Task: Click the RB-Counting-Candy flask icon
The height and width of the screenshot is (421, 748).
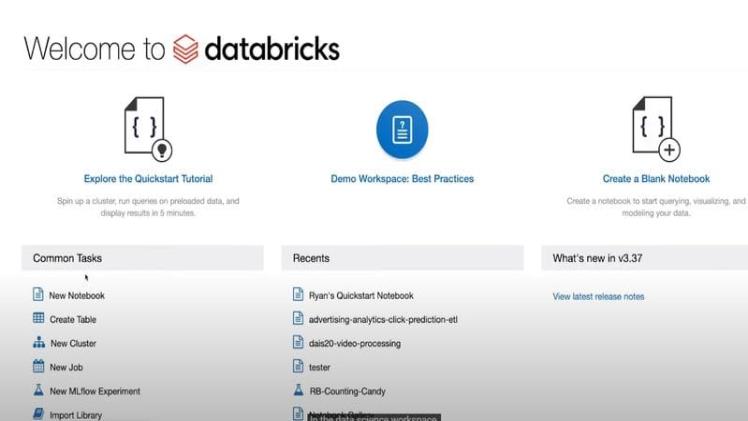Action: click(298, 391)
